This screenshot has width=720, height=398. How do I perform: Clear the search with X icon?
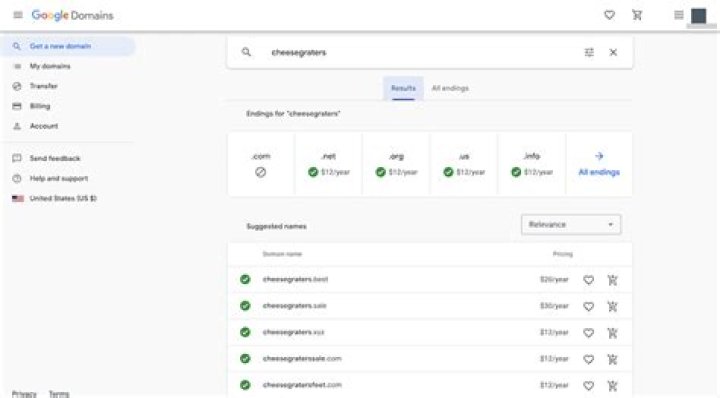pos(613,52)
